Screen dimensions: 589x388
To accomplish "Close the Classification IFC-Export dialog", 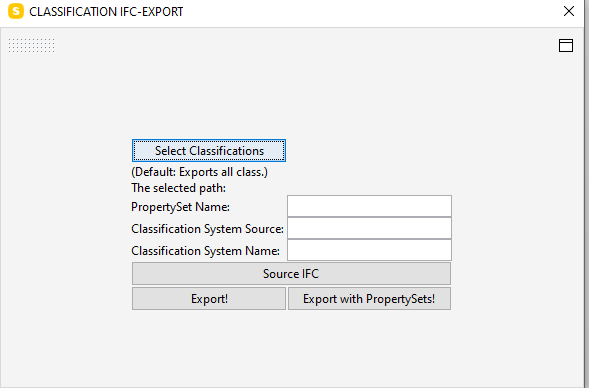I will tap(569, 11).
